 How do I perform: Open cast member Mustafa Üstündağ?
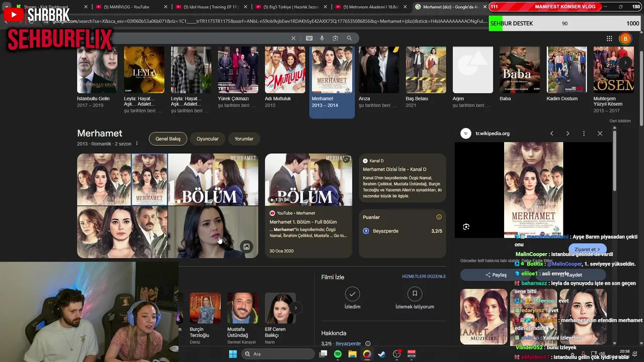tap(243, 318)
